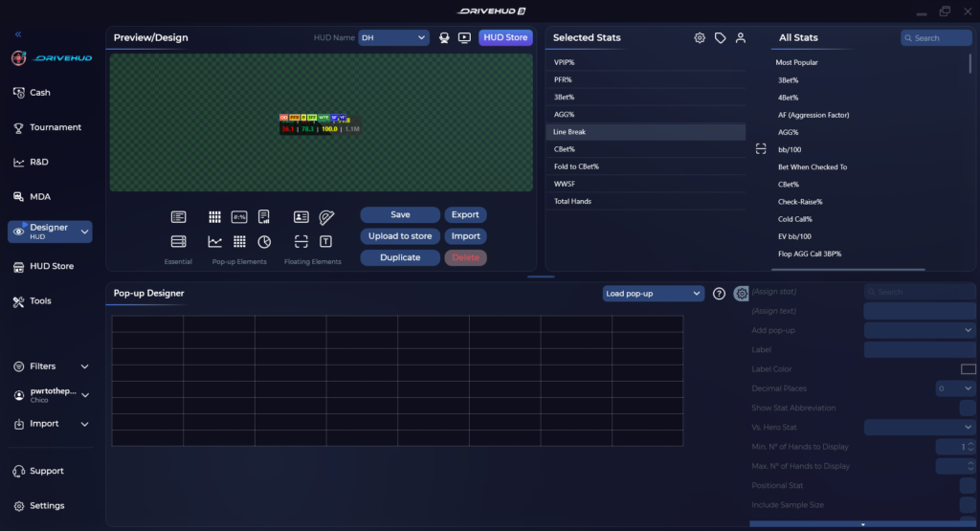Image resolution: width=980 pixels, height=531 pixels.
Task: Go to HUD Store in the sidebar
Action: [x=50, y=266]
